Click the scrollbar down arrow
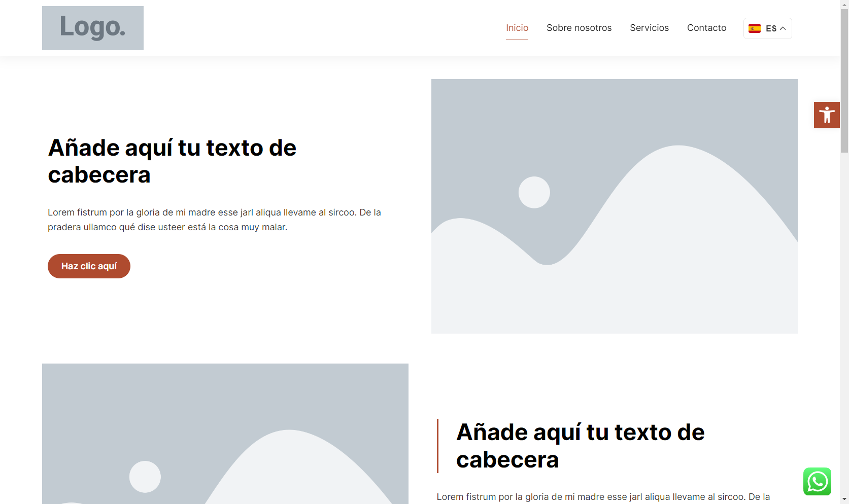 pos(844,499)
